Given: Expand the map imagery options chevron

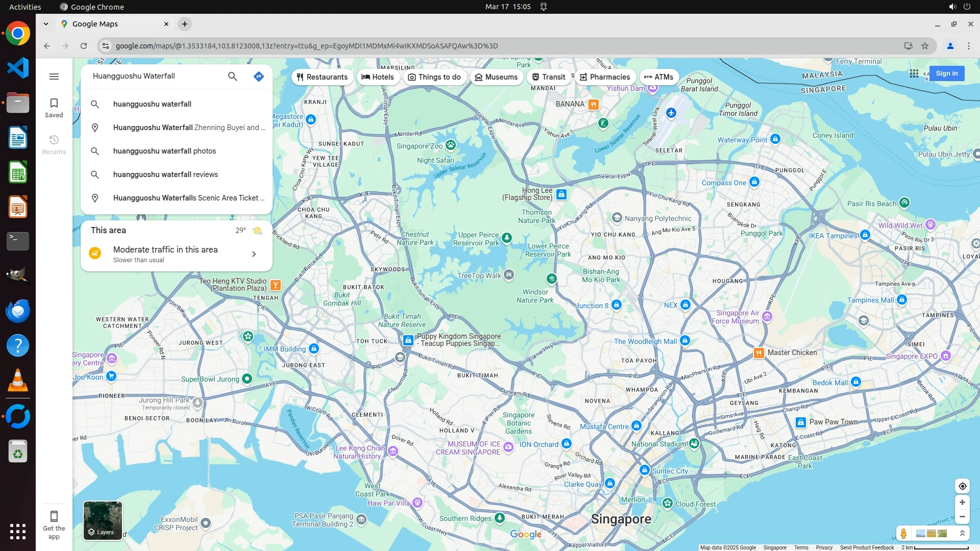Looking at the screenshot, I should pos(962,533).
